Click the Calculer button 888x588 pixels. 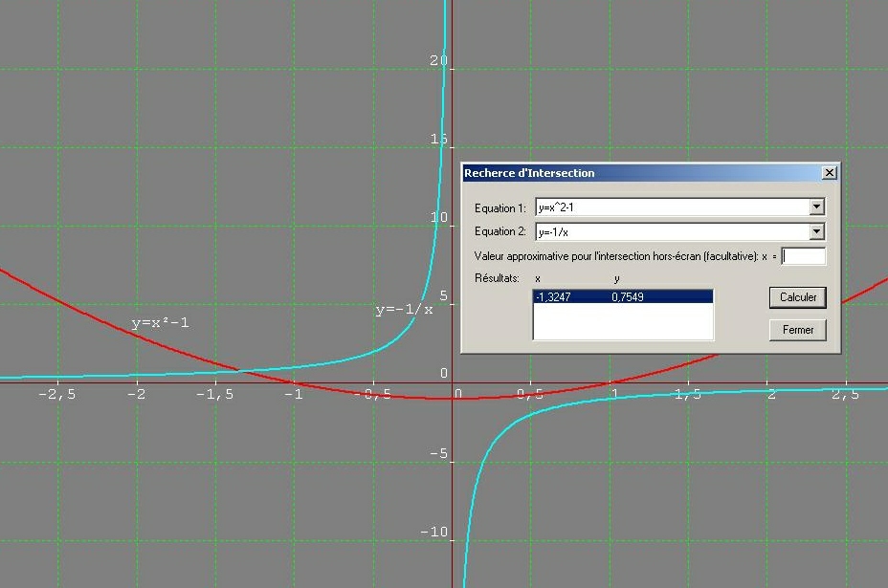coord(797,297)
